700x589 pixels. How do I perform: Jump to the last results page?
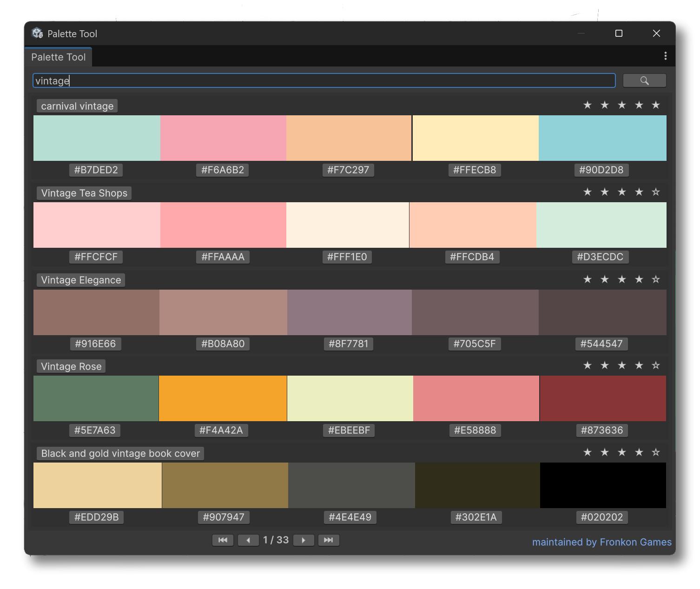328,540
